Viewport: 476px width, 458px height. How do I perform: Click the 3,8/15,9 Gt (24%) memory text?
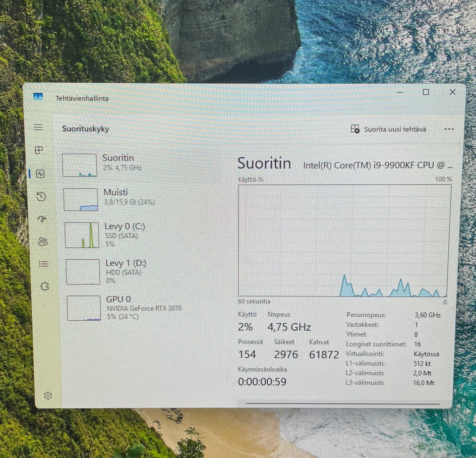pos(129,202)
